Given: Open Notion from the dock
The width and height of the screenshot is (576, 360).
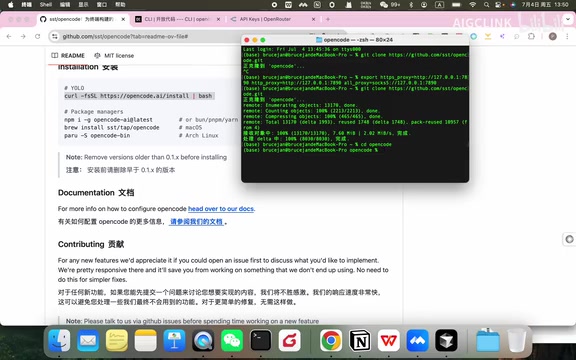Looking at the screenshot, I should coord(360,340).
